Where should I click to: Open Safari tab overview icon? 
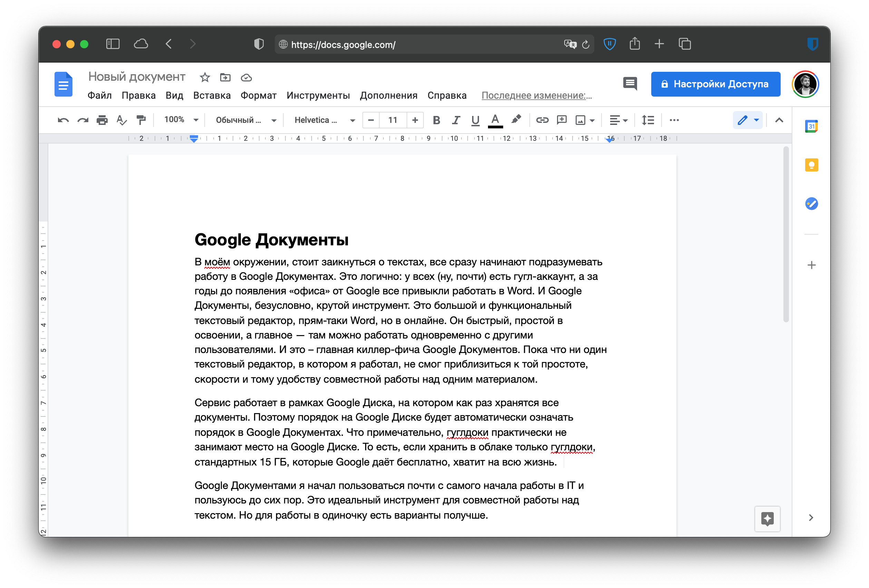pos(685,44)
